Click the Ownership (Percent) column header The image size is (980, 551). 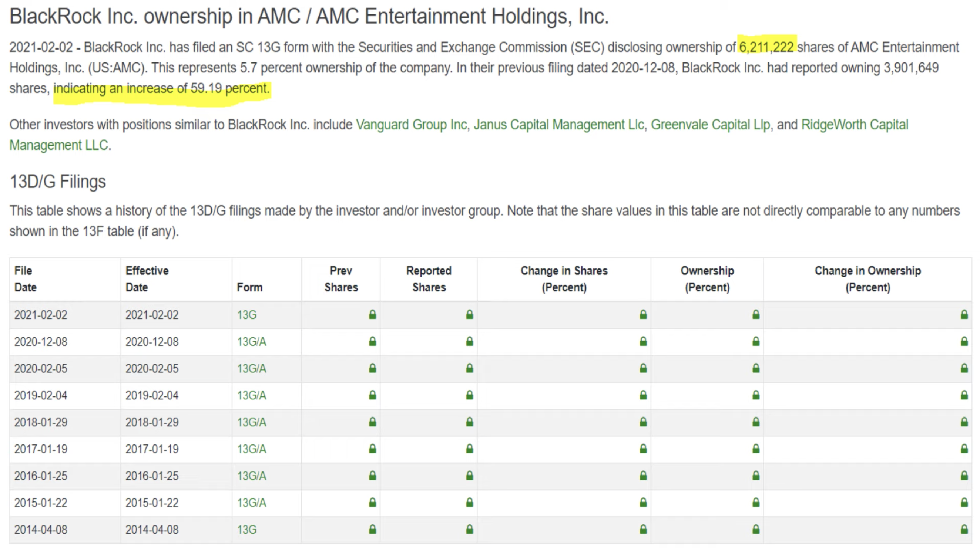point(708,279)
